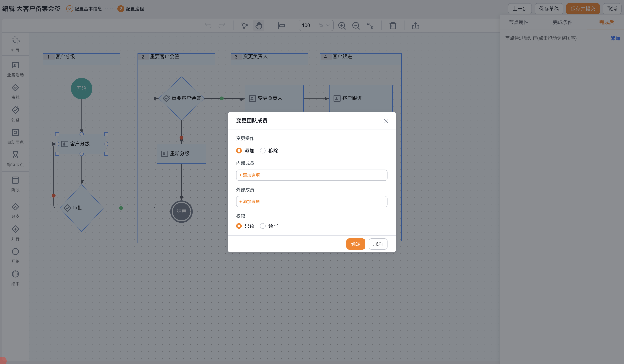Select the 分支 branch gateway icon
The width and height of the screenshot is (624, 364).
coord(15,207)
